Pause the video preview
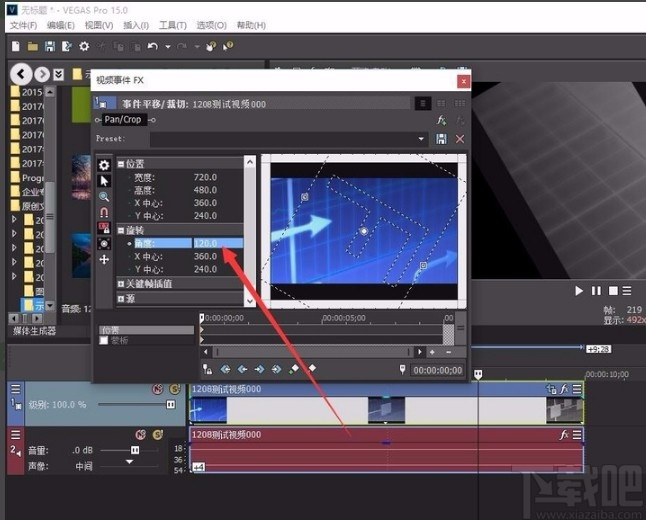The height and width of the screenshot is (520, 646). pos(596,291)
